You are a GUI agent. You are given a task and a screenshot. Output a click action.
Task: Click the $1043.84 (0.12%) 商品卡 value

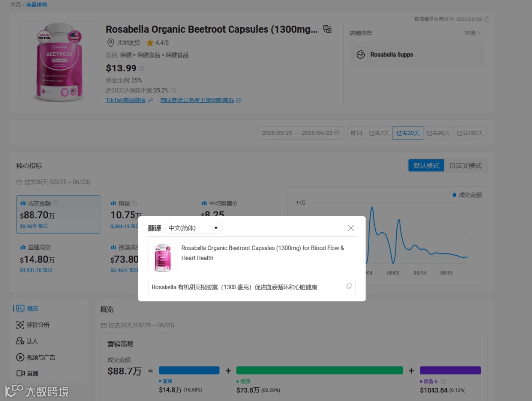443,390
